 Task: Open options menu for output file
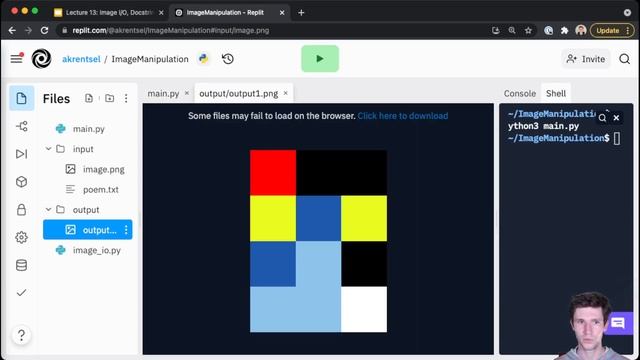tap(126, 230)
